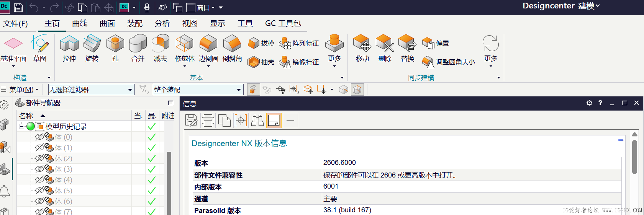
Task: Toggle visibility of 体 (2)
Action: click(x=39, y=158)
